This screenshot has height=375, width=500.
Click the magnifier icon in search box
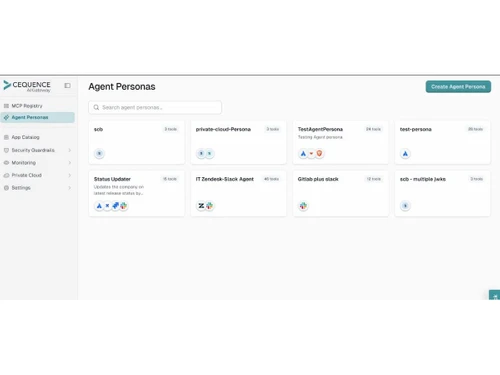point(96,107)
